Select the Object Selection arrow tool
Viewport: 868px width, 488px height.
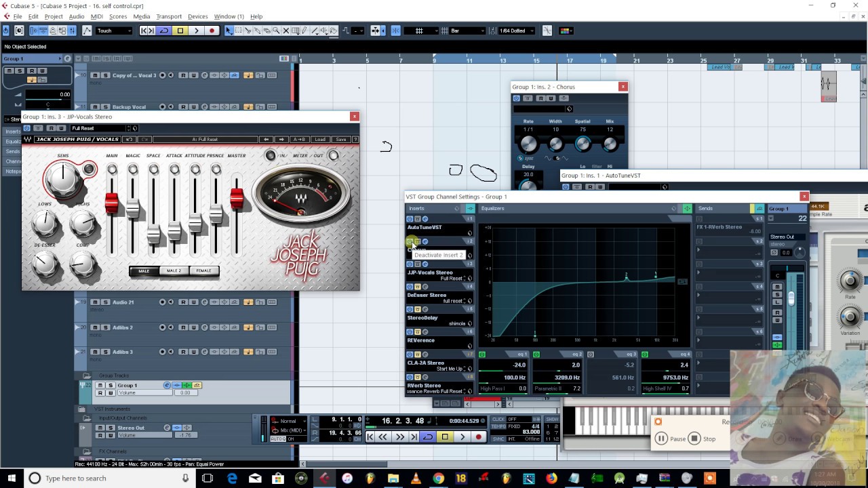pos(229,30)
